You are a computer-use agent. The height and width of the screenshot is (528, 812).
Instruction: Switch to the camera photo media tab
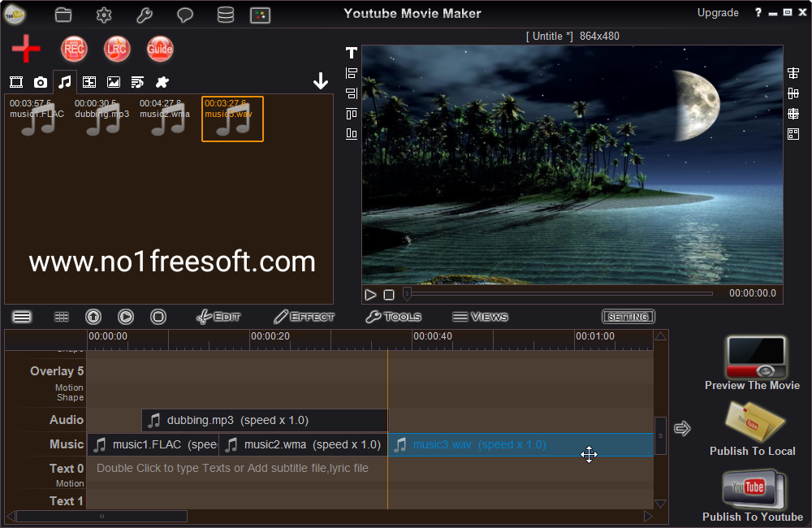click(41, 82)
